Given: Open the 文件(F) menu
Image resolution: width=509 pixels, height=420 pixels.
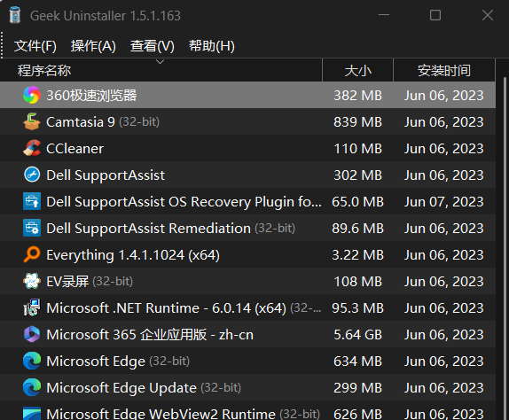Looking at the screenshot, I should click(35, 46).
